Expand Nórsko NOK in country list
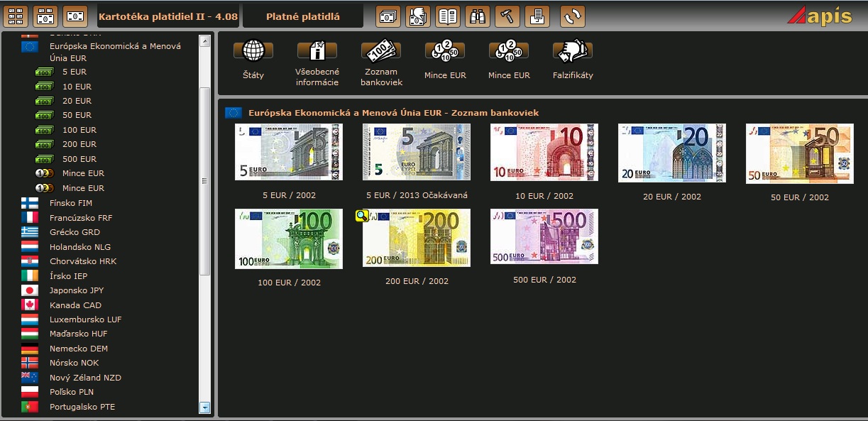Screen dimensions: 868x421 74,363
